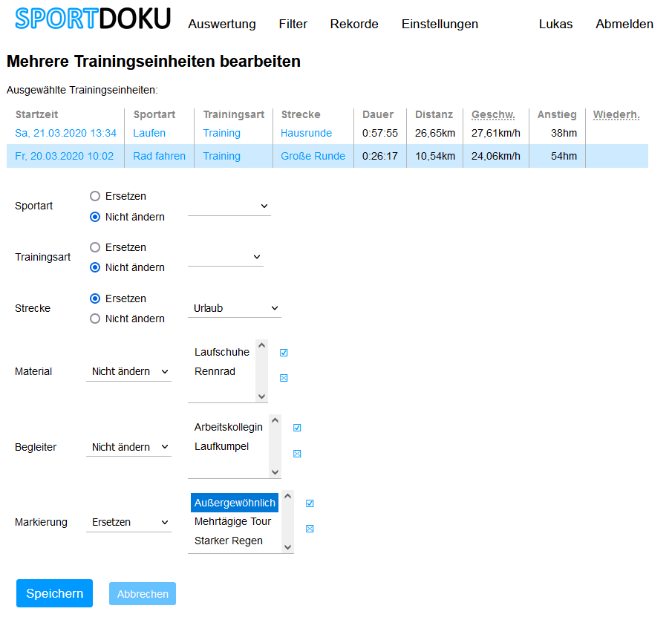This screenshot has height=620, width=672.
Task: Click the select-all icon beside Begleiter list
Action: point(297,428)
